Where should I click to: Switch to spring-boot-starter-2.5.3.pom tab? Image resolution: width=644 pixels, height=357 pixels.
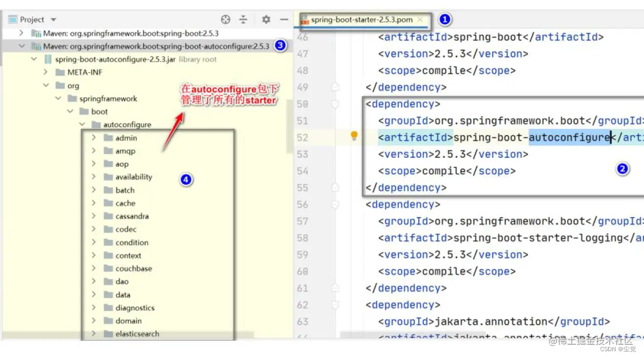coord(361,20)
